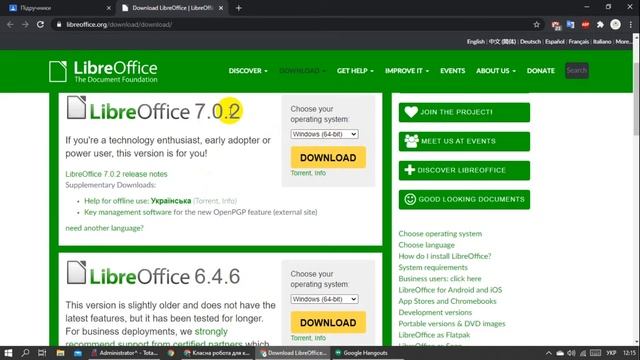Open Українська offline help link
The image size is (640, 360).
tap(171, 201)
